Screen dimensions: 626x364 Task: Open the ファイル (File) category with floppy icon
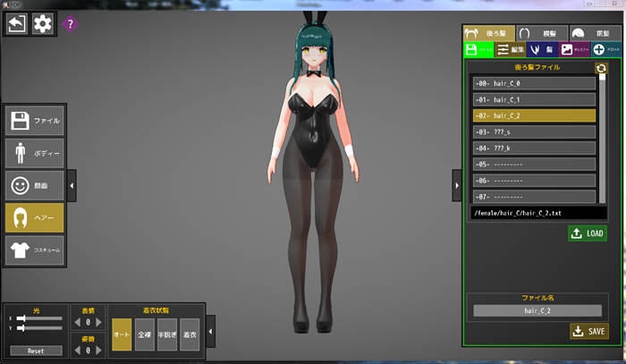(35, 120)
